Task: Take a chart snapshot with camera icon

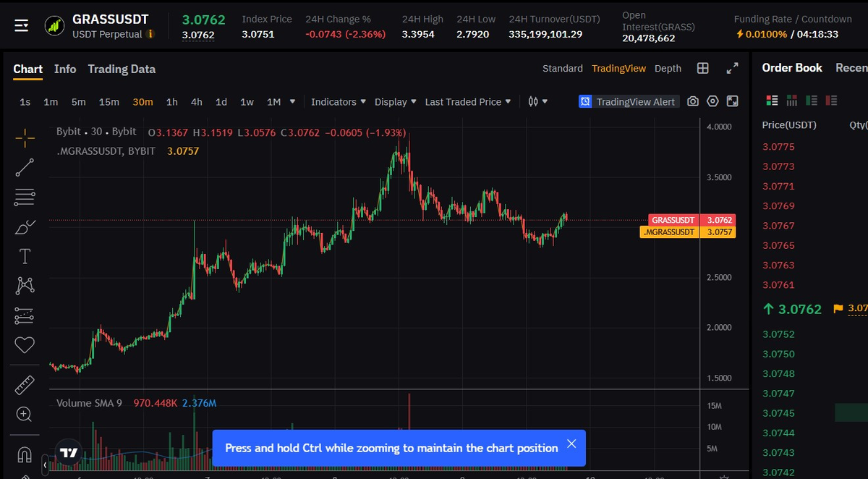Action: [693, 101]
